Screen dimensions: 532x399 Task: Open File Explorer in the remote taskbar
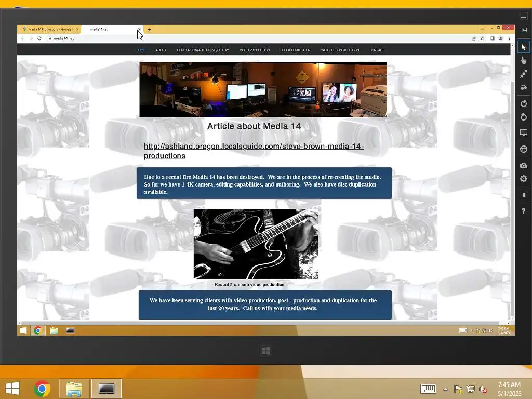coord(54,330)
